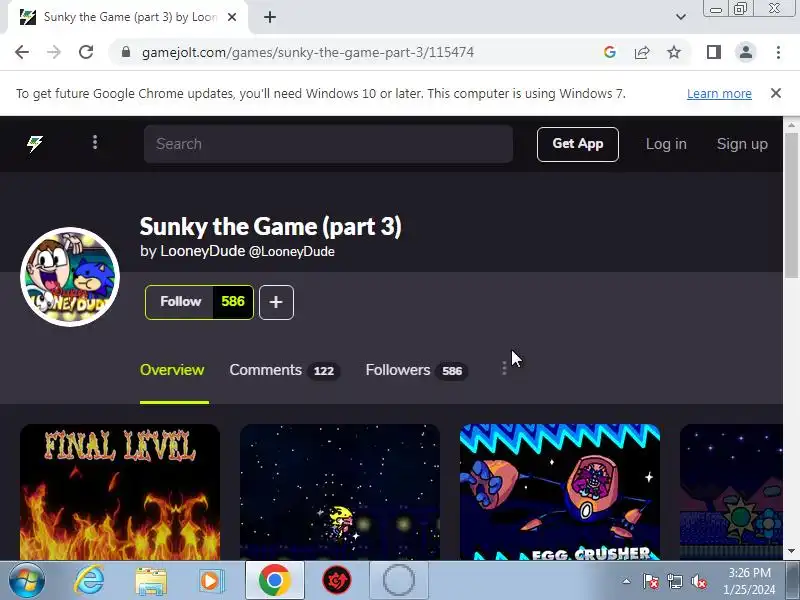Go back in browser history

tap(22, 52)
